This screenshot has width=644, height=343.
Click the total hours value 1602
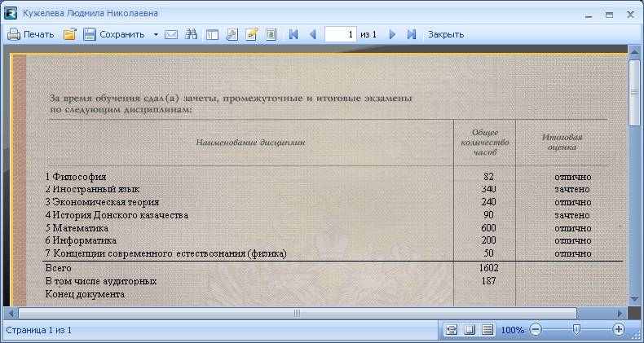click(x=488, y=268)
